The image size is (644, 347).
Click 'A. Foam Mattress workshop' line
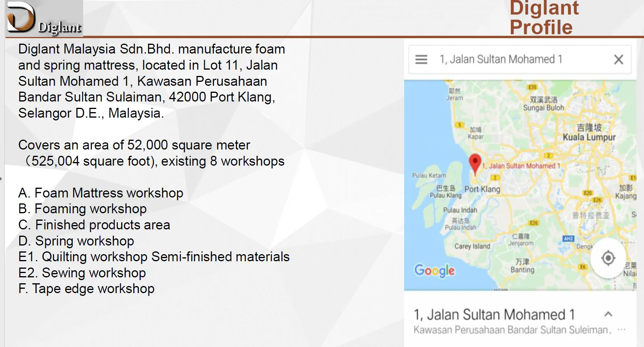tap(101, 193)
